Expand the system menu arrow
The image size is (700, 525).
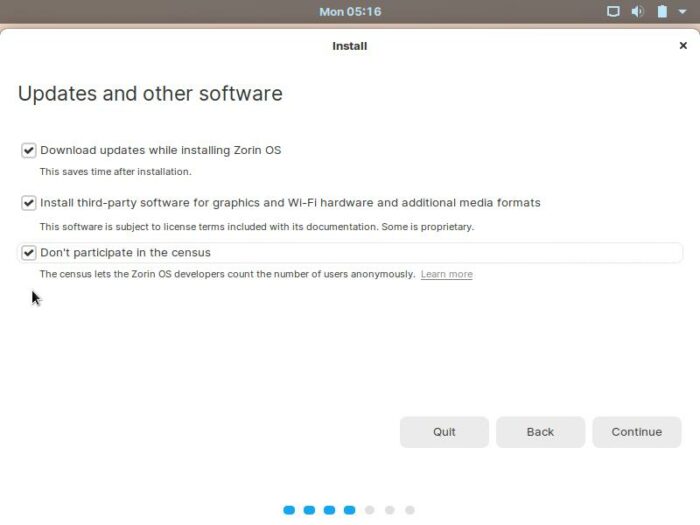click(x=682, y=12)
